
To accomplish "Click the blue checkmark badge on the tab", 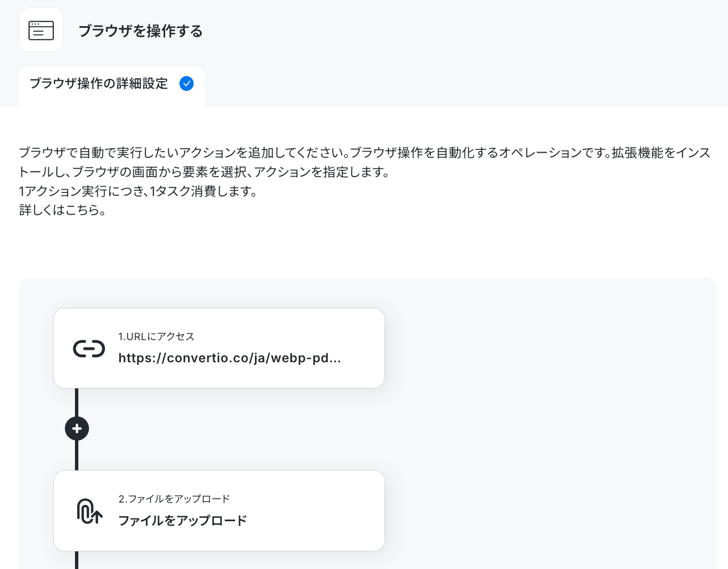I will tap(186, 83).
